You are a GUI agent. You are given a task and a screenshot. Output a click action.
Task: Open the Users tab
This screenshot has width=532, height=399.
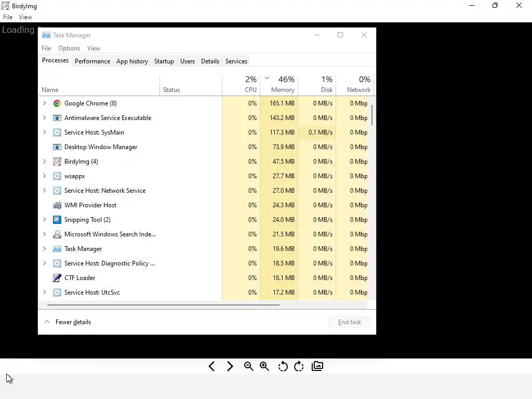coord(187,61)
